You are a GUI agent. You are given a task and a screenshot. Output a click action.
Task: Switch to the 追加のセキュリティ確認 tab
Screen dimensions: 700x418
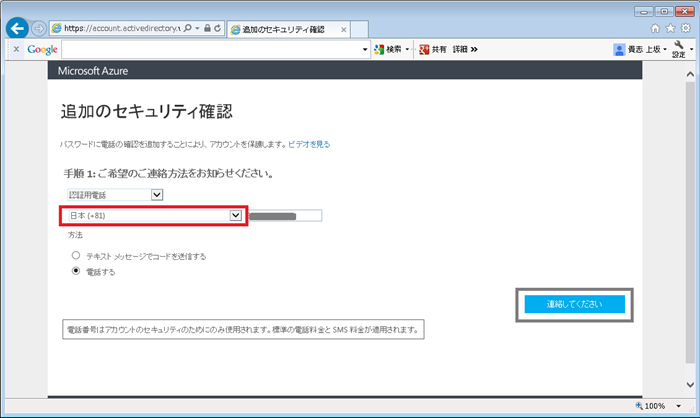point(283,29)
